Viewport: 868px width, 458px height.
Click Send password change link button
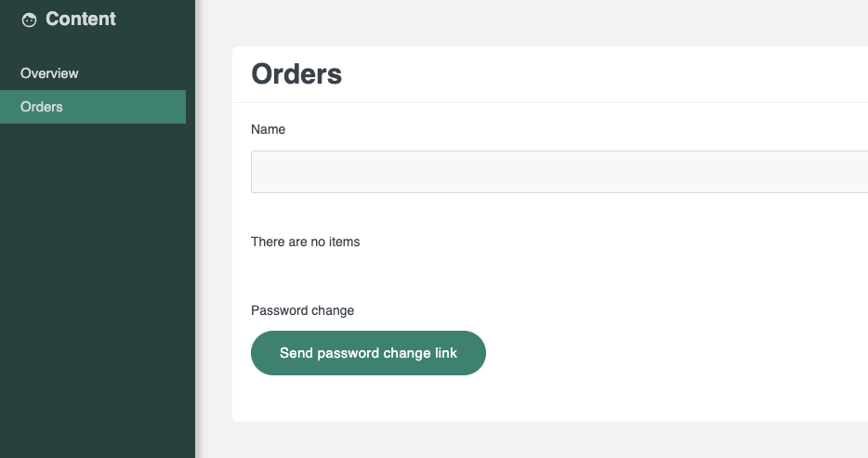[368, 353]
